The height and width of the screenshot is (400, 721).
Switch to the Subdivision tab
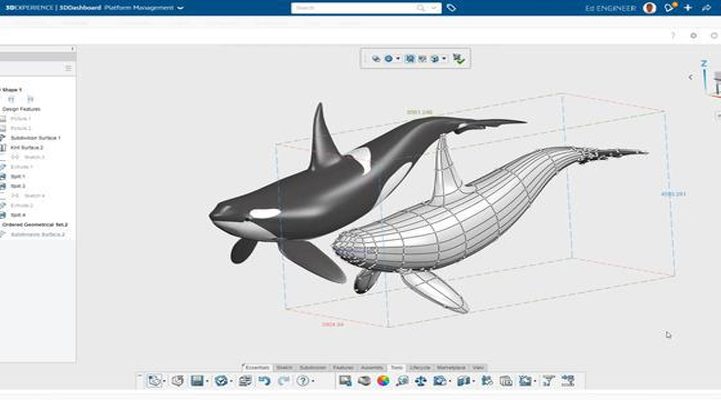[x=312, y=368]
